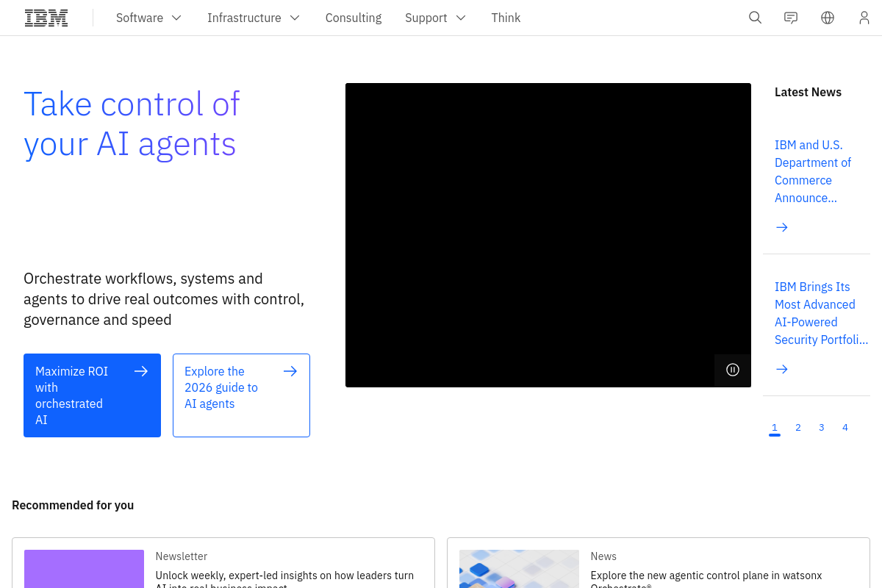Image resolution: width=882 pixels, height=588 pixels.
Task: Click the 'News' card label
Action: 603,556
